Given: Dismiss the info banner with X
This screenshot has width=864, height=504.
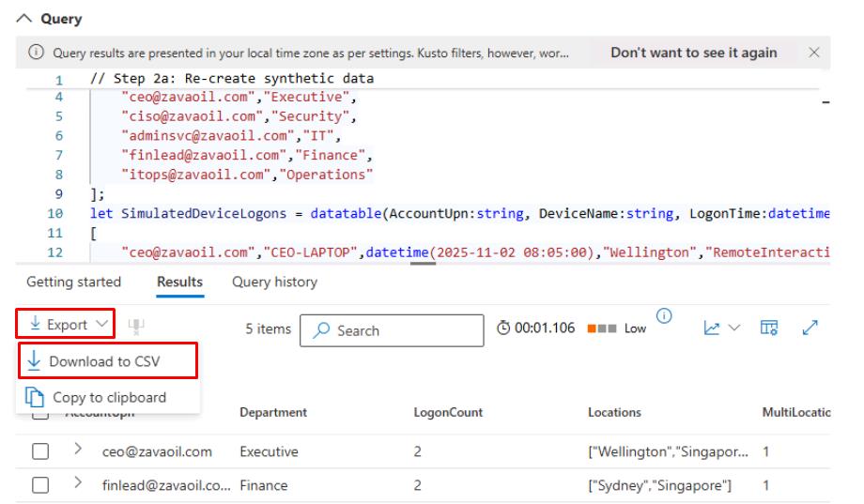Looking at the screenshot, I should pos(814,53).
